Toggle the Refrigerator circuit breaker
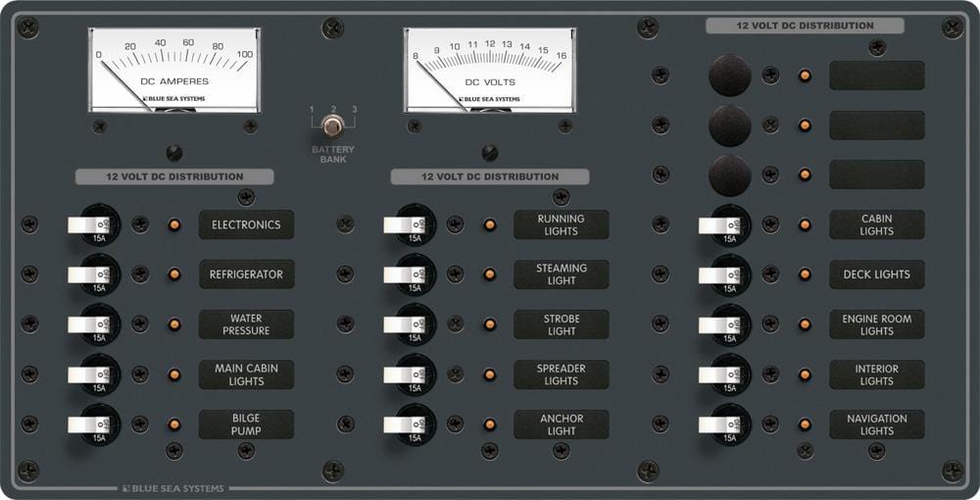Screen dimensions: 980x500 (90, 275)
